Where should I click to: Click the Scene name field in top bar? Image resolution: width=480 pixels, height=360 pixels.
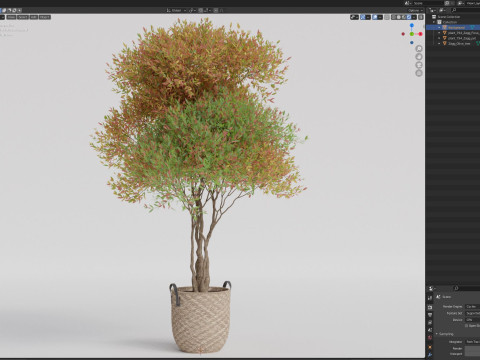tap(427, 3)
